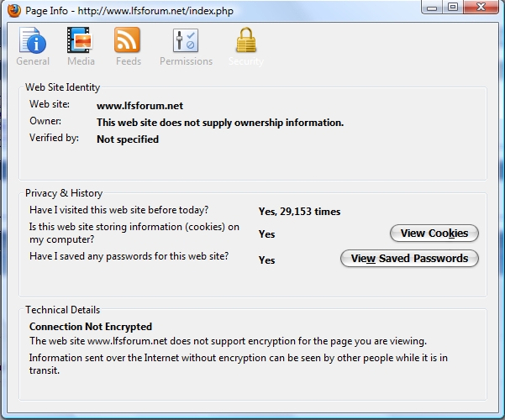Go to the Permissions tab label

click(186, 61)
